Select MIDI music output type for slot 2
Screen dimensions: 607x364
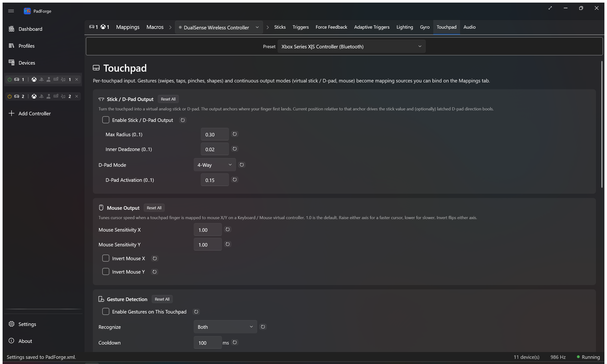click(x=63, y=96)
